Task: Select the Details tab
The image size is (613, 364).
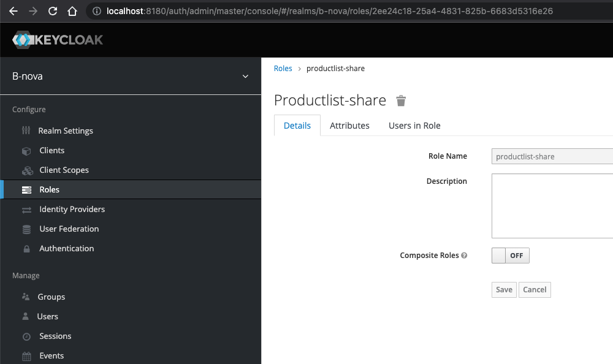Action: 297,126
